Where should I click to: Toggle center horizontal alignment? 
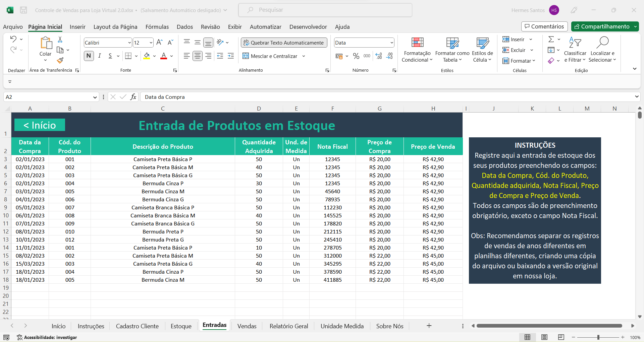coord(198,56)
